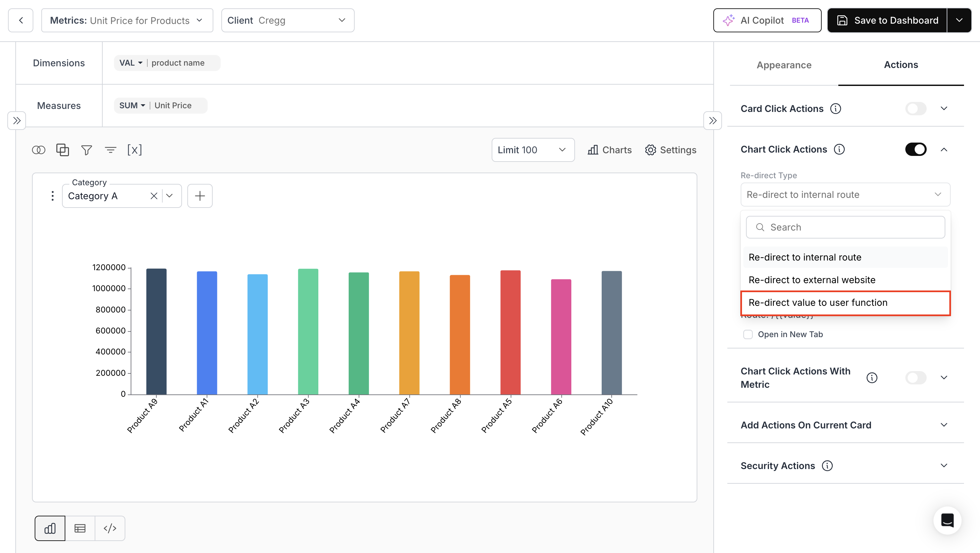The image size is (980, 553).
Task: Open the code view </> icon
Action: point(110,528)
